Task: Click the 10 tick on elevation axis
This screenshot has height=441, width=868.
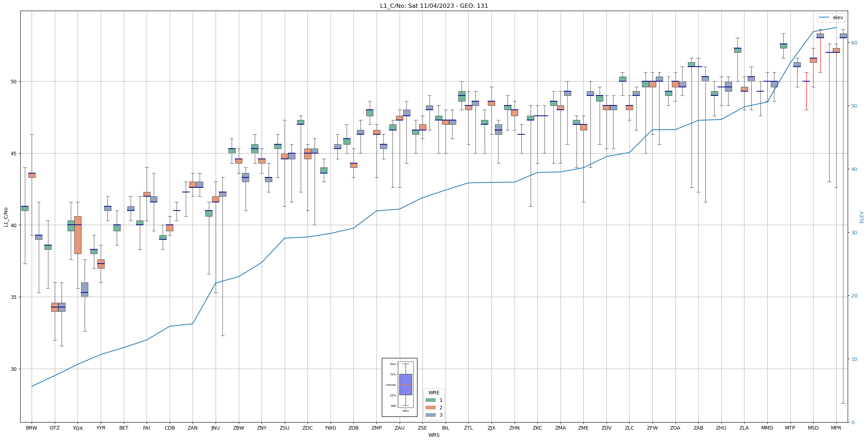Action: pyautogui.click(x=854, y=359)
